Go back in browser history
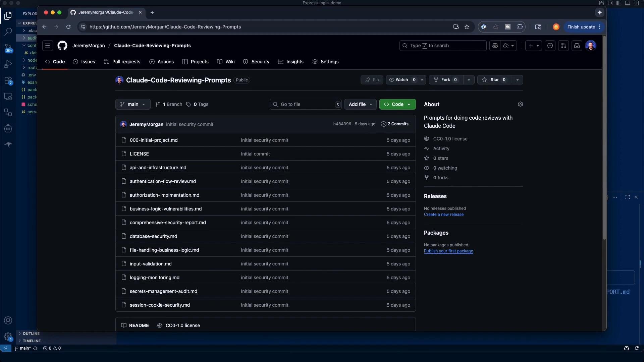644x362 pixels. [44, 27]
